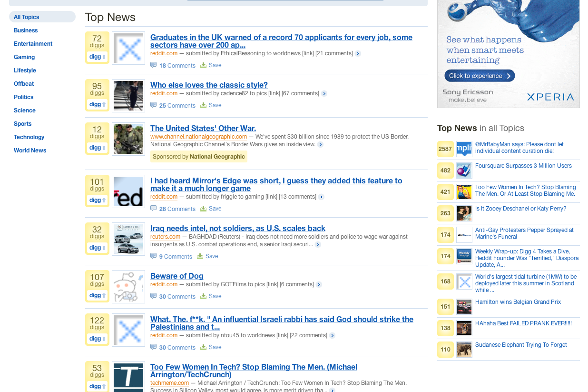
Task: Click comment bubble icon beside 25 Comments
Action: click(x=153, y=105)
